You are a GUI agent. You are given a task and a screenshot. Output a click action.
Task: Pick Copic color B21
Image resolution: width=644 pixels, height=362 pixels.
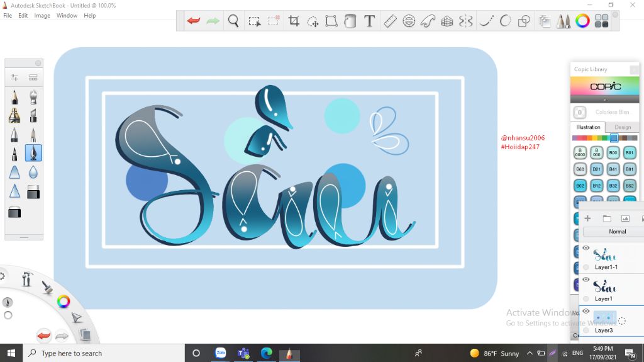coord(596,169)
